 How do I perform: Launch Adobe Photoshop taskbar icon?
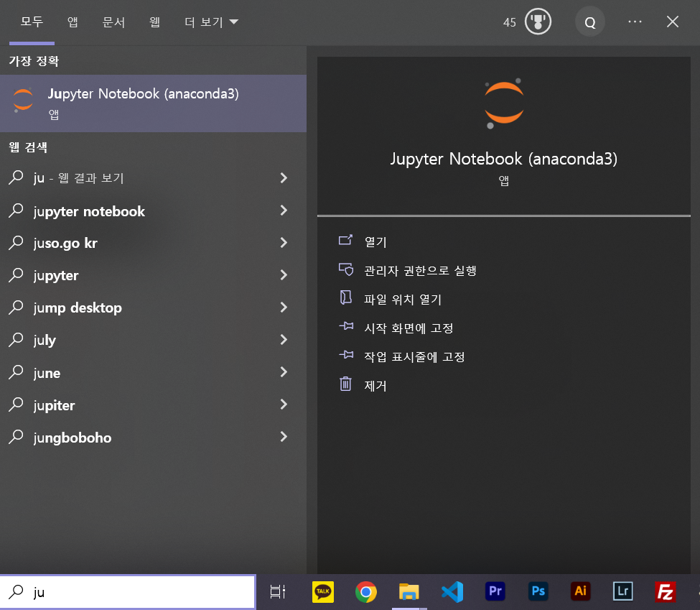[x=538, y=591]
